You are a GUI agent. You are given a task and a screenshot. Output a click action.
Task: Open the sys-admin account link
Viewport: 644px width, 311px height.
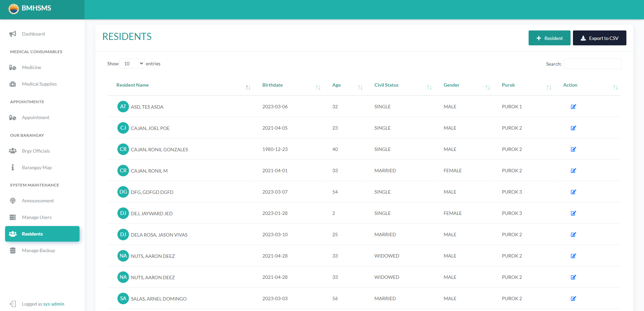53,304
